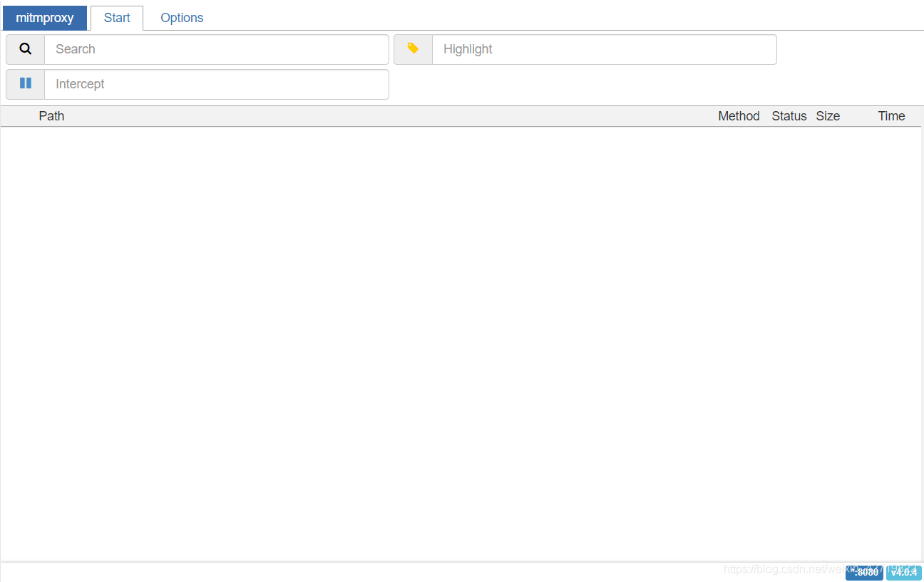The image size is (924, 582).
Task: Click the :8080 port badge
Action: tap(864, 572)
